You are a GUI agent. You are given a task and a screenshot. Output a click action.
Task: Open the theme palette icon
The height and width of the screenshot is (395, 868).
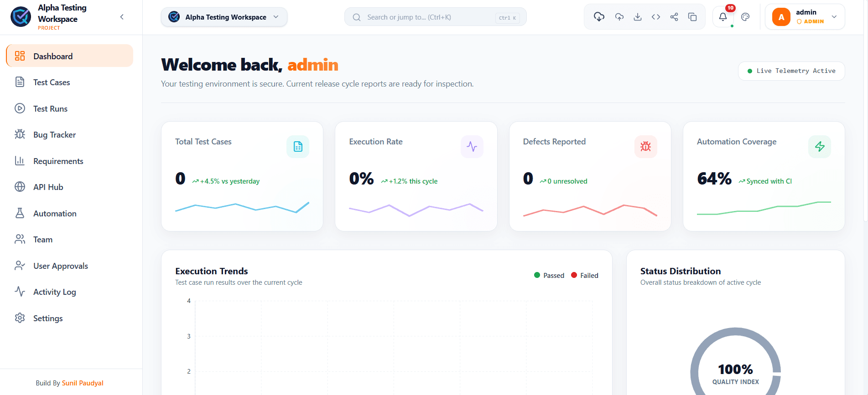tap(745, 17)
